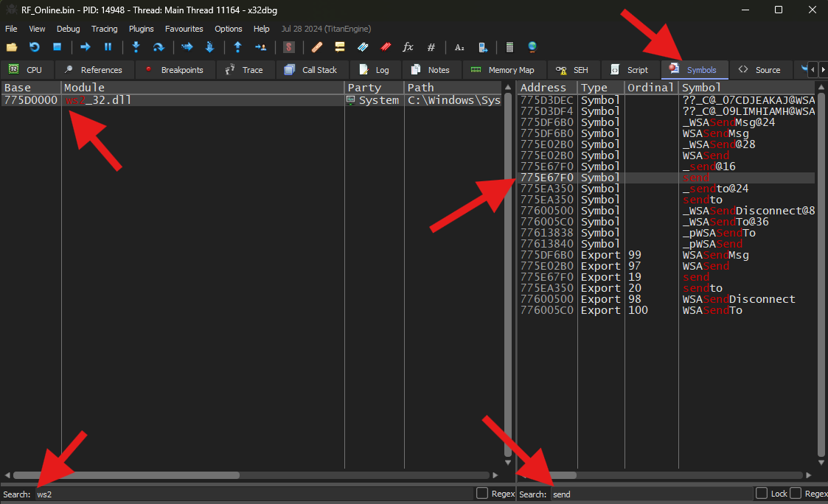The height and width of the screenshot is (504, 828).
Task: Click the symbol Search input field
Action: point(652,494)
